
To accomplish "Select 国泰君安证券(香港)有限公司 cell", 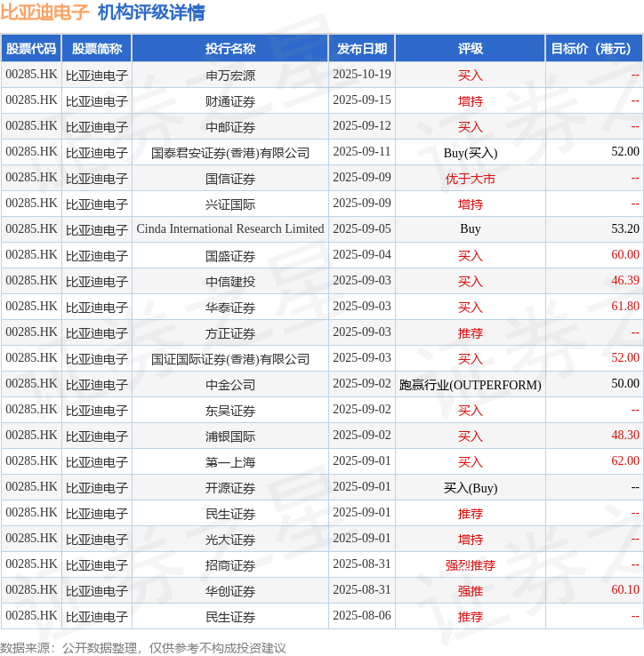I will coord(229,153).
